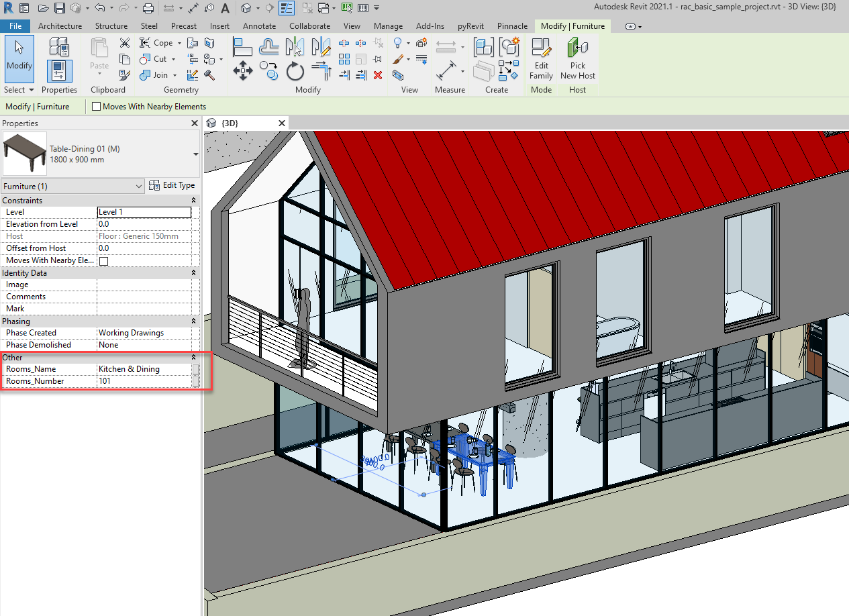Save the project using the disk icon
Screen dimensions: 849x616
(x=59, y=9)
